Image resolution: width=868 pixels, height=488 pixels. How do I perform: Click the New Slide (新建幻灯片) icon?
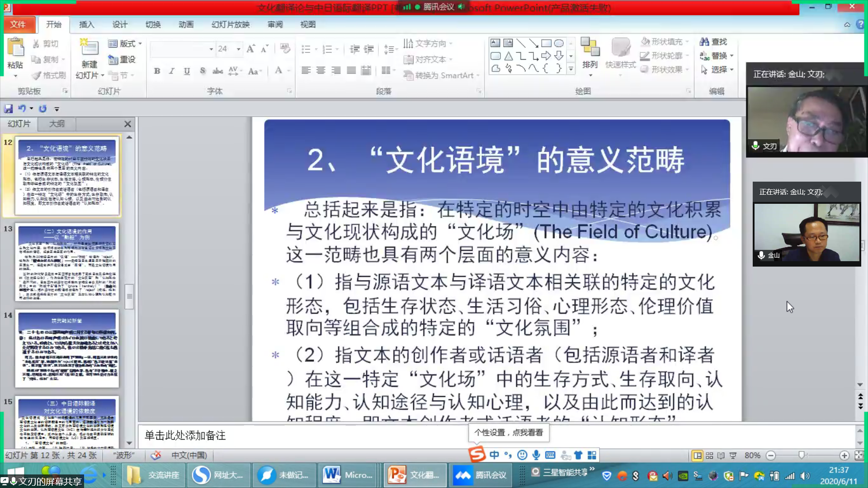(89, 49)
